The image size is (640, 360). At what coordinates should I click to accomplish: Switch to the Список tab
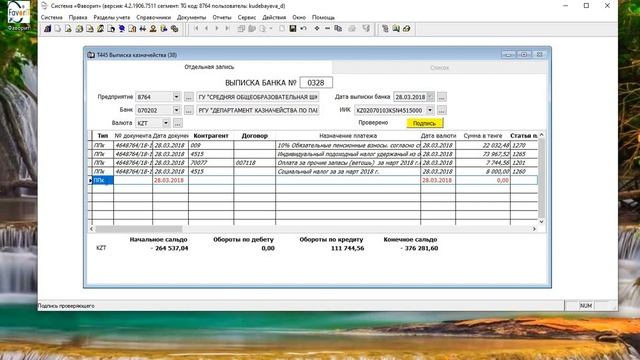point(440,68)
